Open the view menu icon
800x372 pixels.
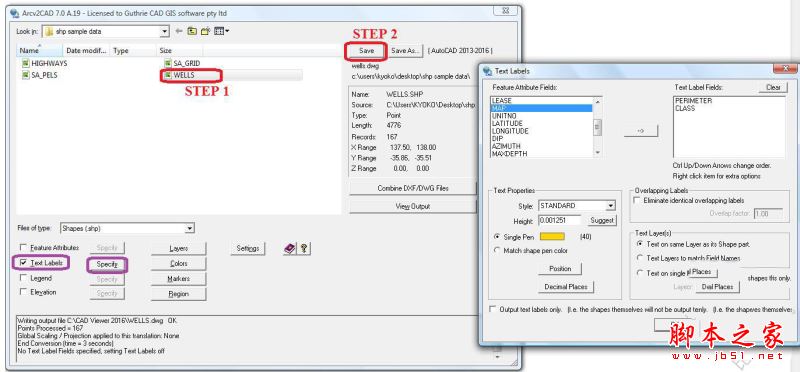pyautogui.click(x=221, y=31)
